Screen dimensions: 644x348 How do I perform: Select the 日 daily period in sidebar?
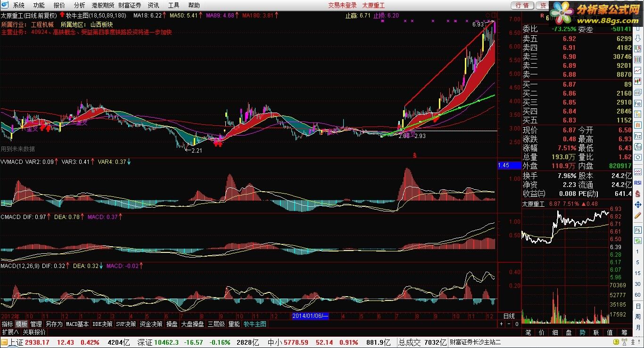tap(637, 306)
